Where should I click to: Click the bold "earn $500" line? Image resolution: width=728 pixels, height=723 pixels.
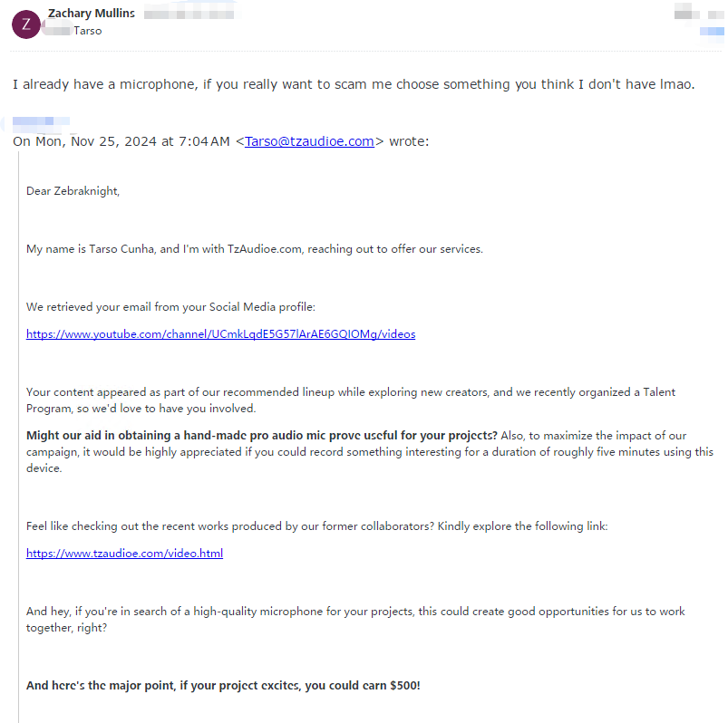click(x=223, y=686)
